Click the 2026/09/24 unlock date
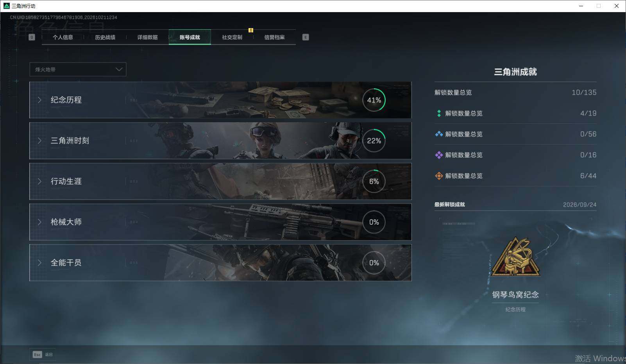Viewport: 626px width, 364px height. point(579,205)
